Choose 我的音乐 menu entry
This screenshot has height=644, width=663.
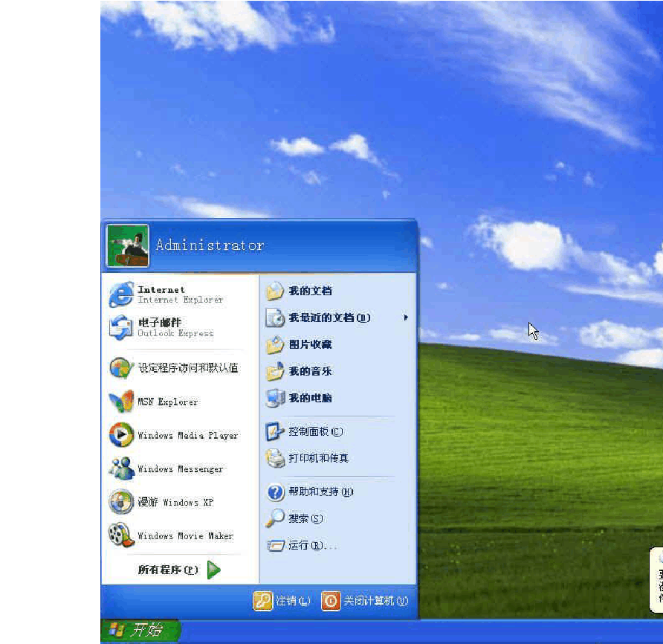click(311, 371)
